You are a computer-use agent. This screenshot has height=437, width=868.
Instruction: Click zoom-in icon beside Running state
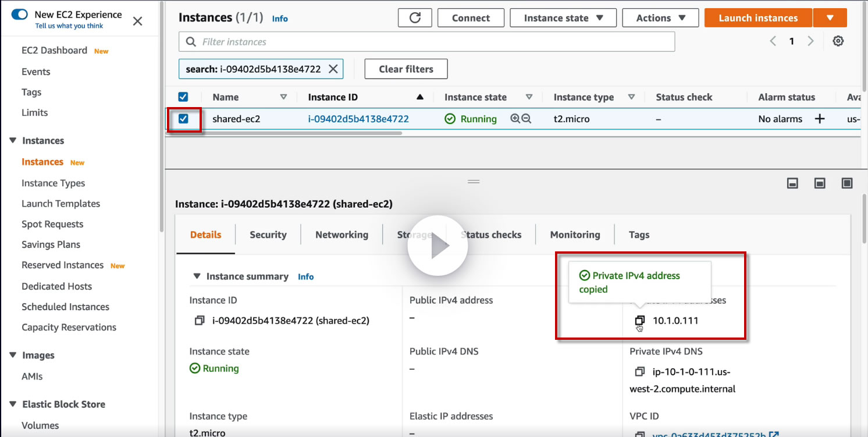click(x=515, y=119)
